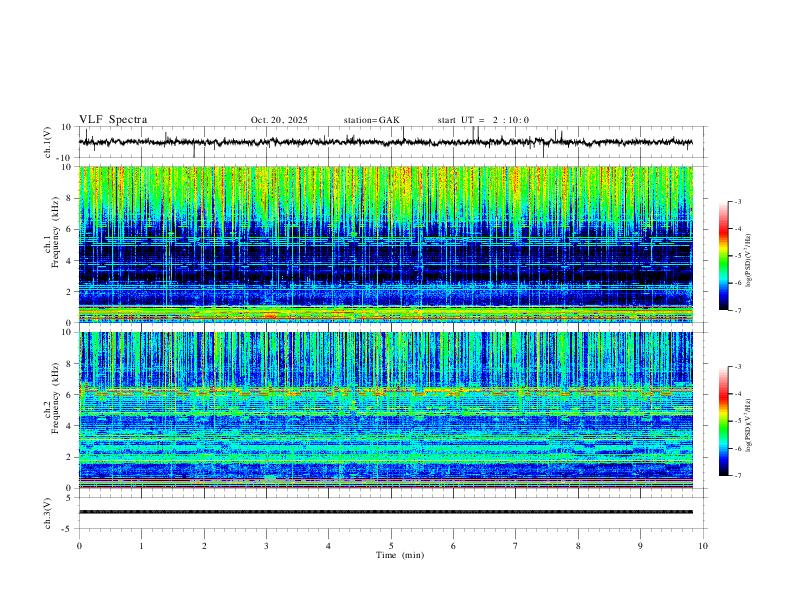This screenshot has width=792, height=612.
Task: Click the lower color scale bar
Action: 724,421
